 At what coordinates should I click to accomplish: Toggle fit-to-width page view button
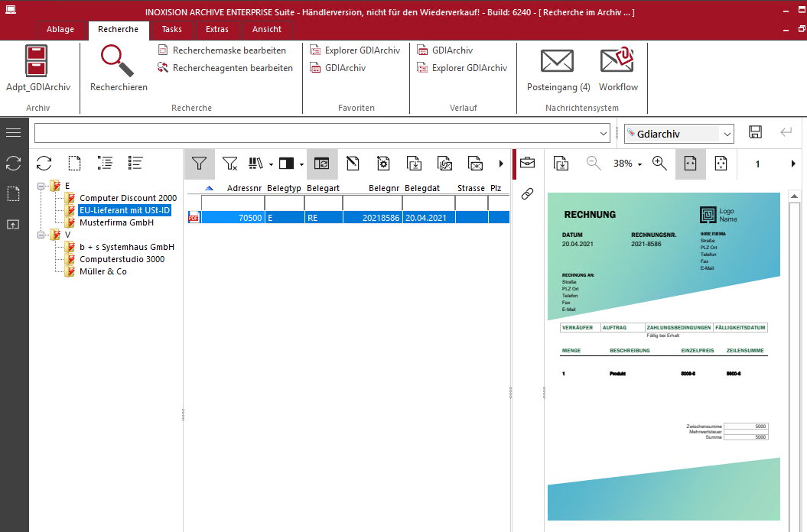click(690, 163)
